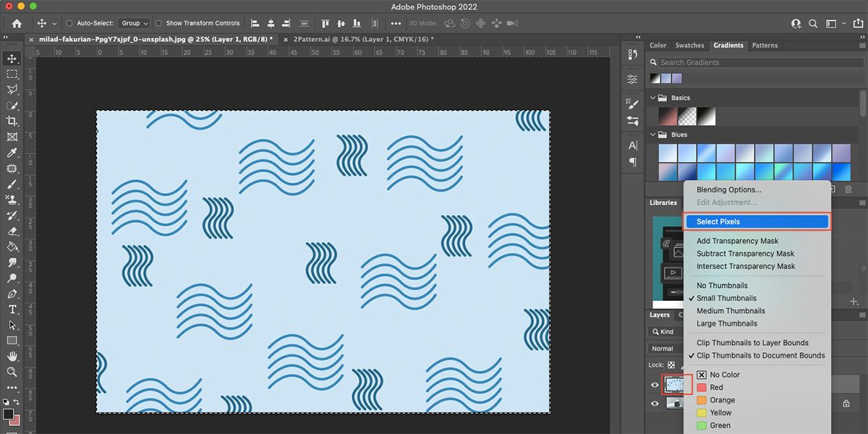Collapse the Basics gradient group
This screenshot has width=868, height=434.
tap(652, 98)
